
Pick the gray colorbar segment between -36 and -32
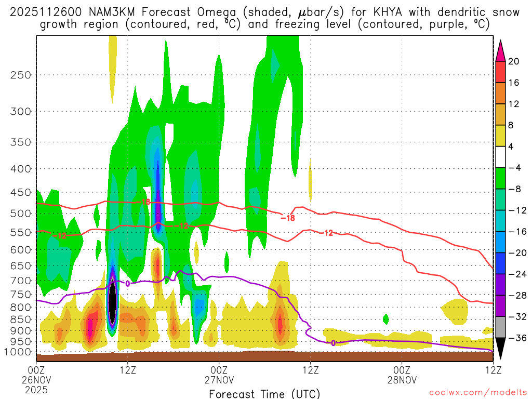coord(500,327)
